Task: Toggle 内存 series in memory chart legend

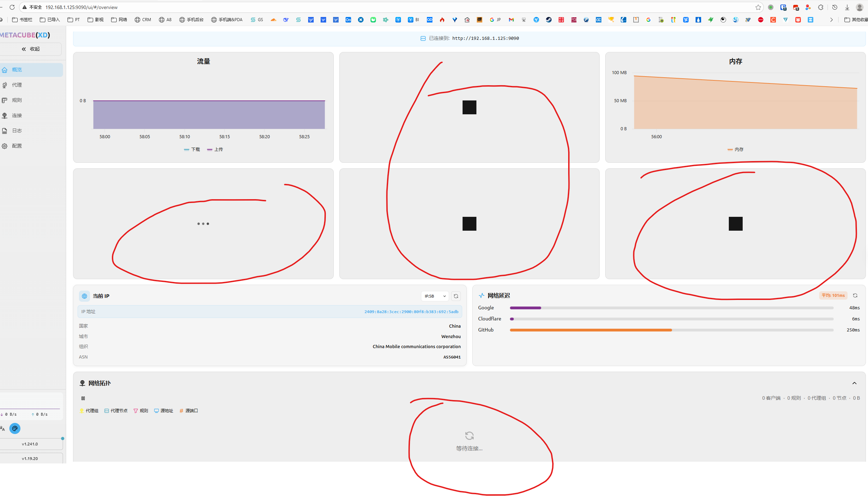Action: [x=735, y=150]
